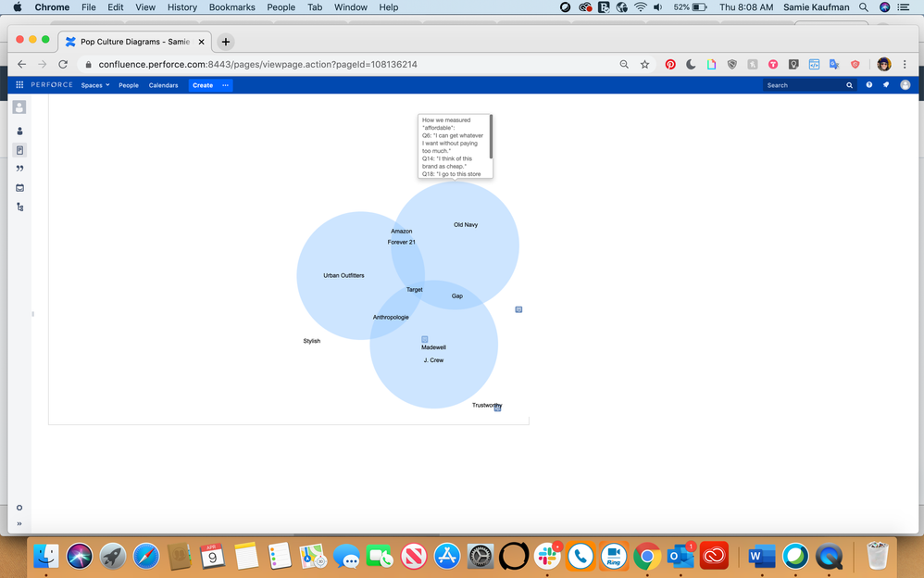
Task: Click the tooltip scrollbar in affordable note
Action: click(491, 136)
